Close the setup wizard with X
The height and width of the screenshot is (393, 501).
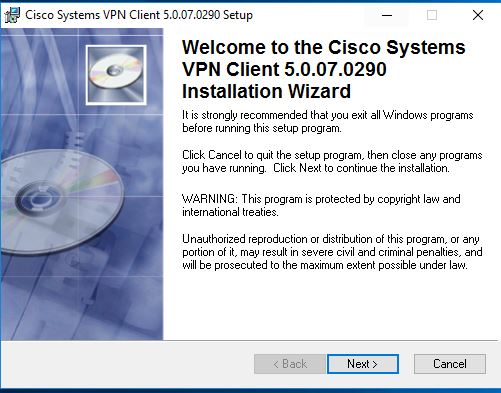(x=478, y=15)
